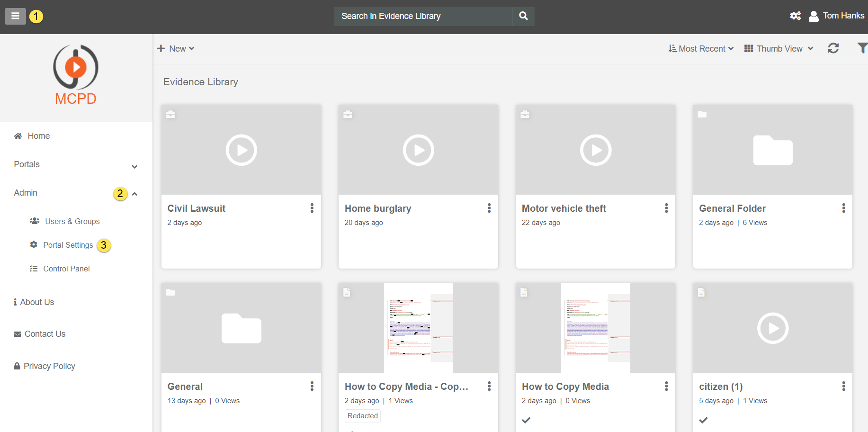Click the search magnifier button

tap(523, 16)
